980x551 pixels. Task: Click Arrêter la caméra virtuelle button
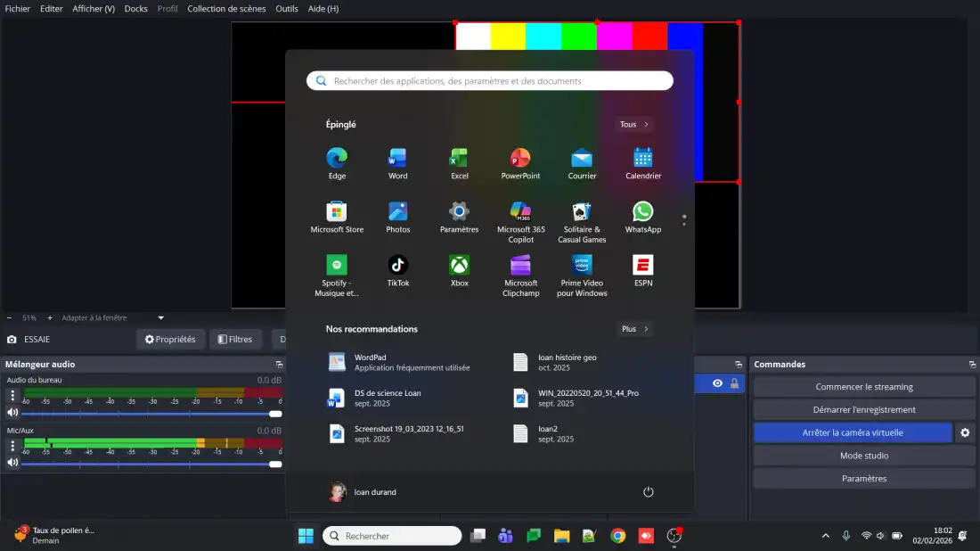tap(852, 432)
